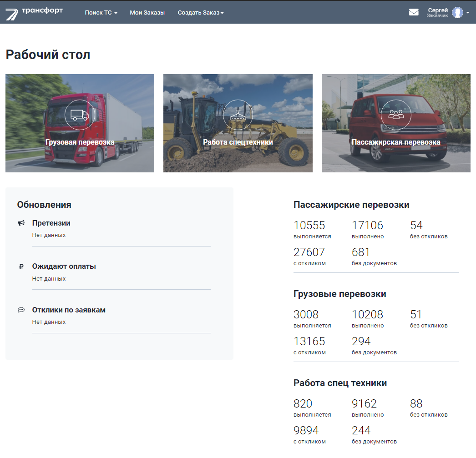Click passenger count 10555 выполняется

click(312, 230)
